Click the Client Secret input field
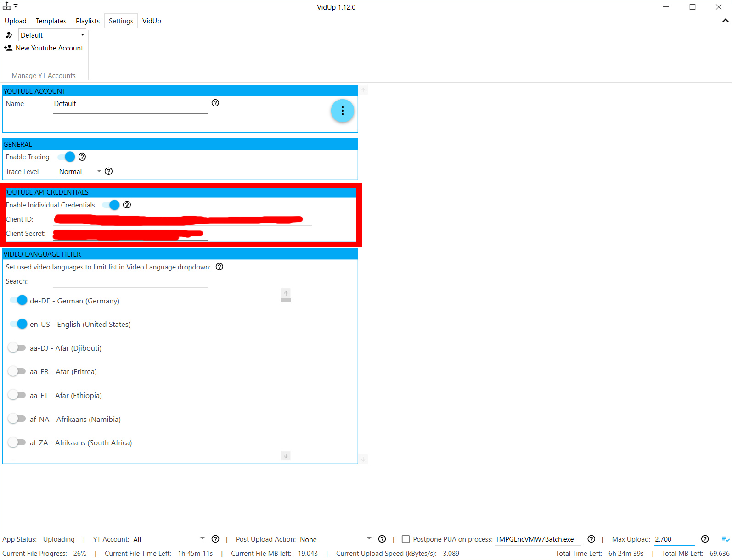732x560 pixels. (131, 234)
